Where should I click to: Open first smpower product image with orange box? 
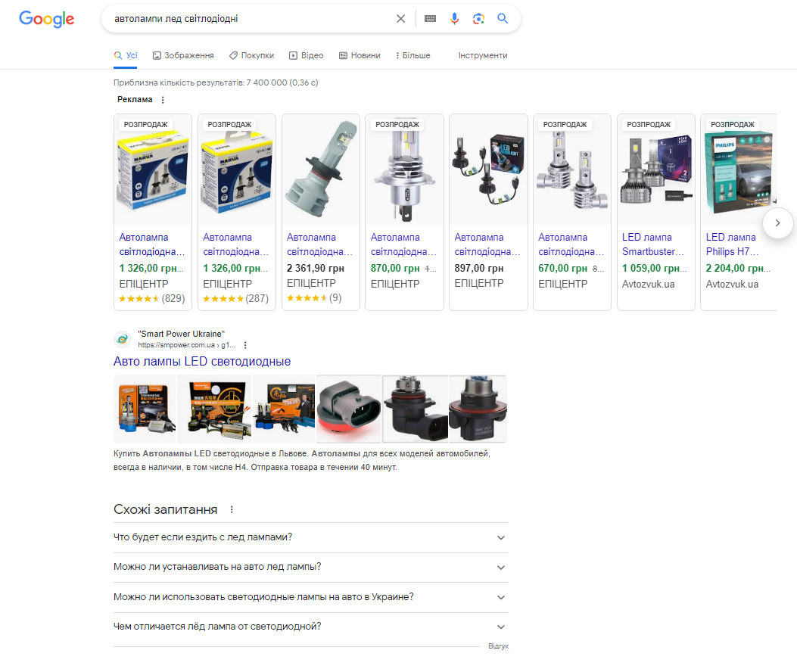[145, 409]
